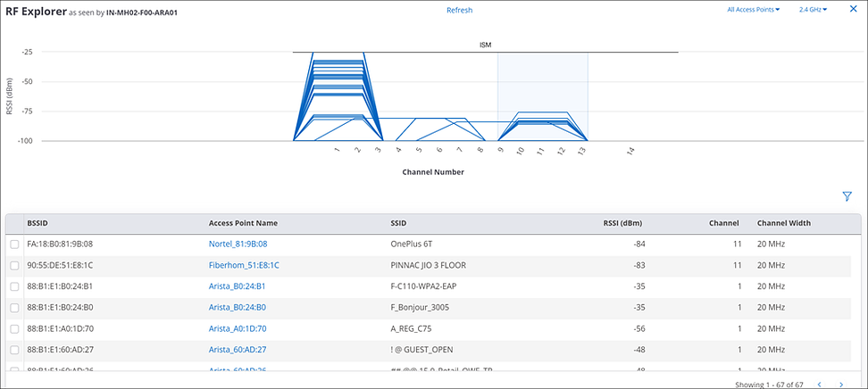Viewport: 868px width, 389px height.
Task: Click the PINNAC JIO 3 FLOOR SSID
Action: pyautogui.click(x=428, y=265)
